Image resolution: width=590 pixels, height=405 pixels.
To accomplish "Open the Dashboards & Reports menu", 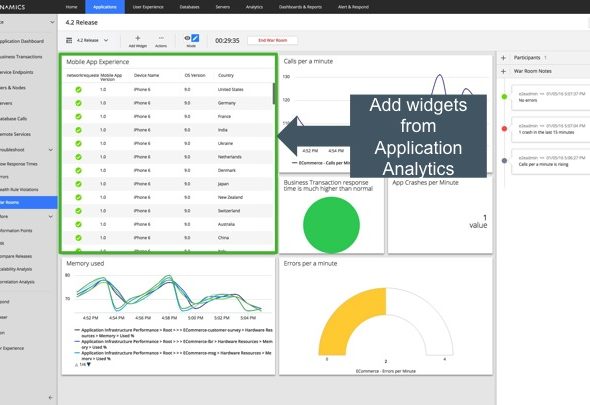I will (300, 7).
